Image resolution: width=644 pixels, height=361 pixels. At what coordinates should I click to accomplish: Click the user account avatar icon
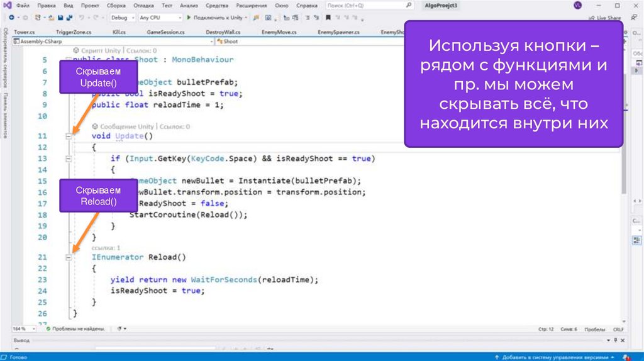[x=577, y=5]
